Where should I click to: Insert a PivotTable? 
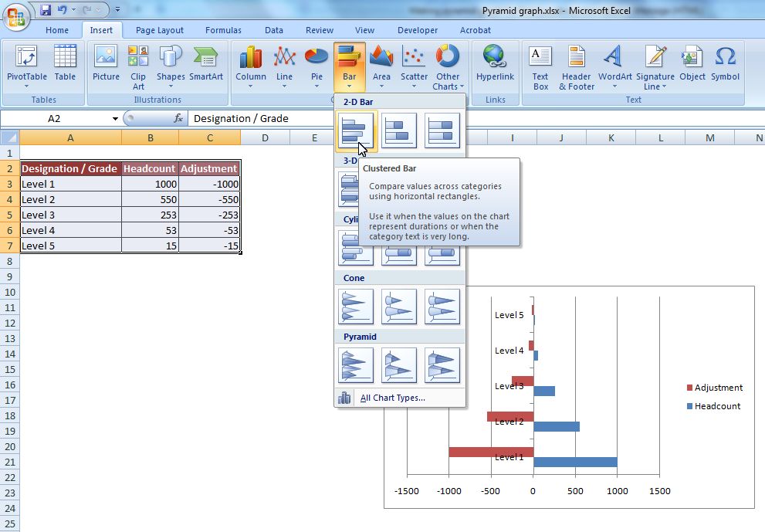(x=25, y=67)
